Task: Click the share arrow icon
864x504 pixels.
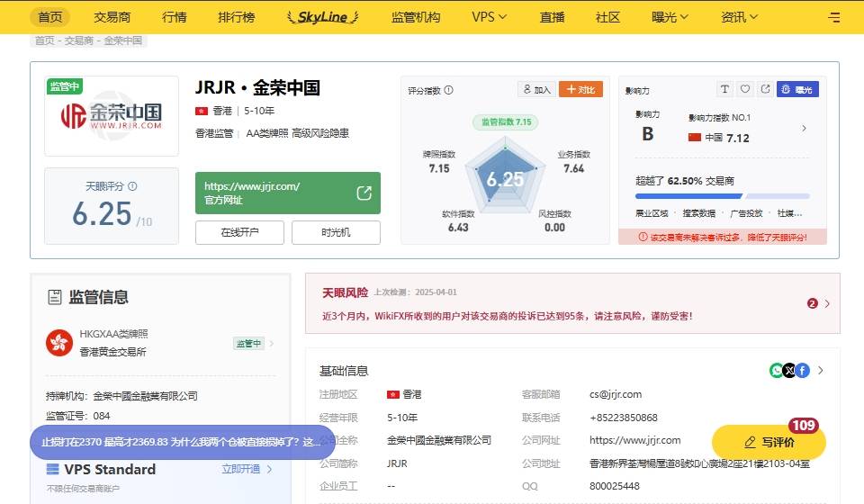Action: click(x=765, y=89)
